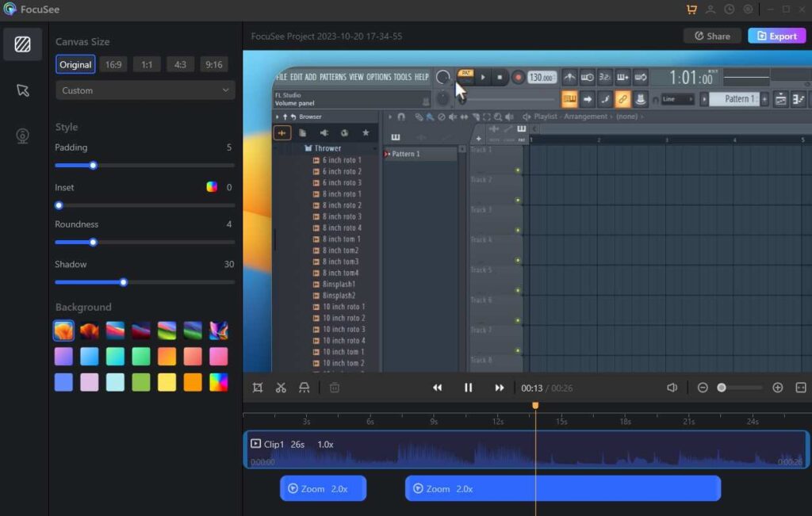Click the Export button
The height and width of the screenshot is (516, 812).
776,36
